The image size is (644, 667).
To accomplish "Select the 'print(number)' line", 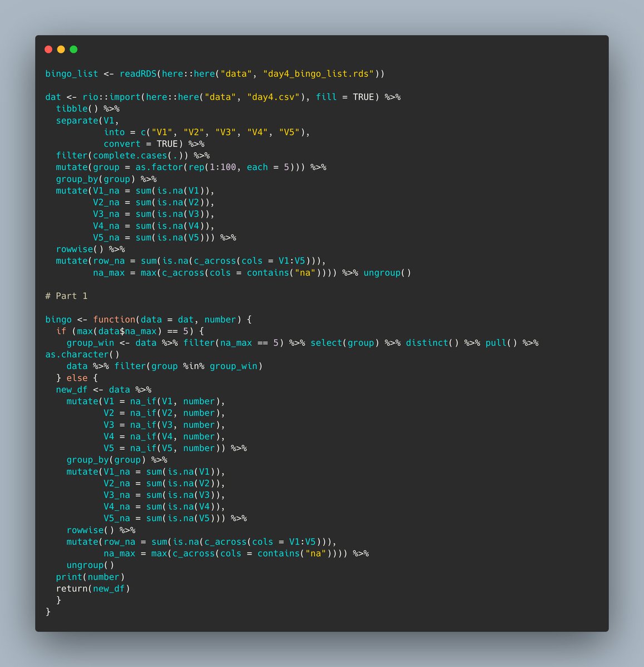I will 91,576.
